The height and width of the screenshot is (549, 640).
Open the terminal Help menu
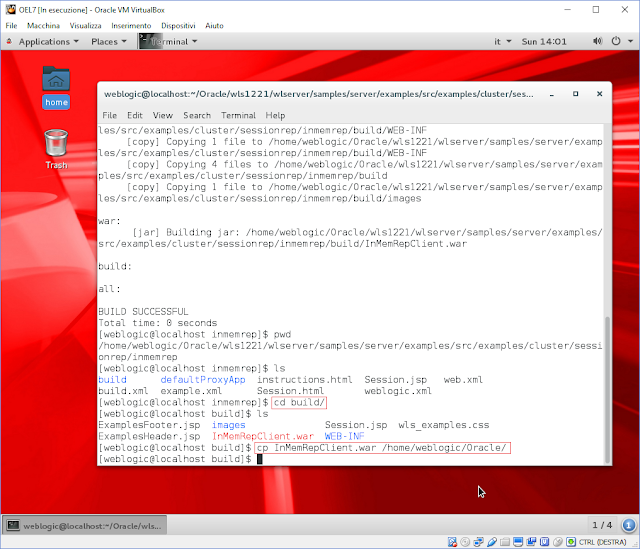[275, 116]
